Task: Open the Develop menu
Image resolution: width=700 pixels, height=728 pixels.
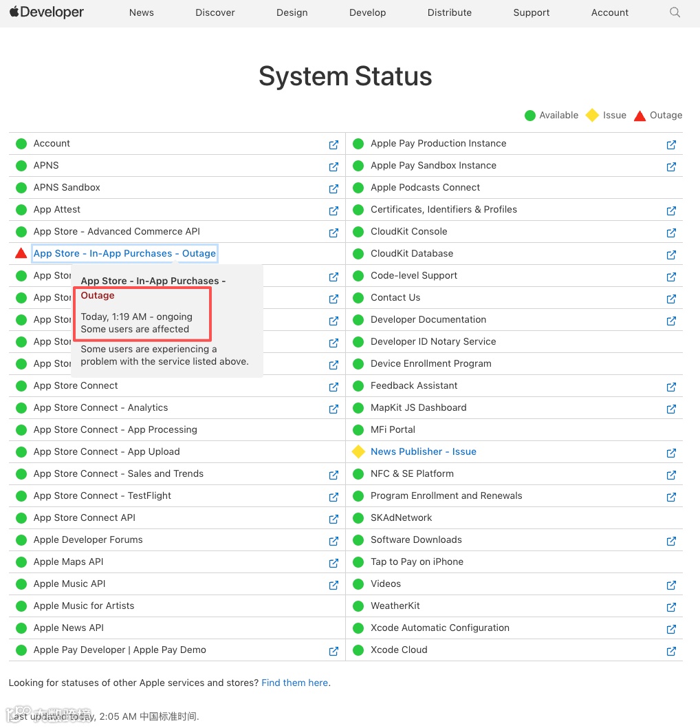Action: [367, 12]
